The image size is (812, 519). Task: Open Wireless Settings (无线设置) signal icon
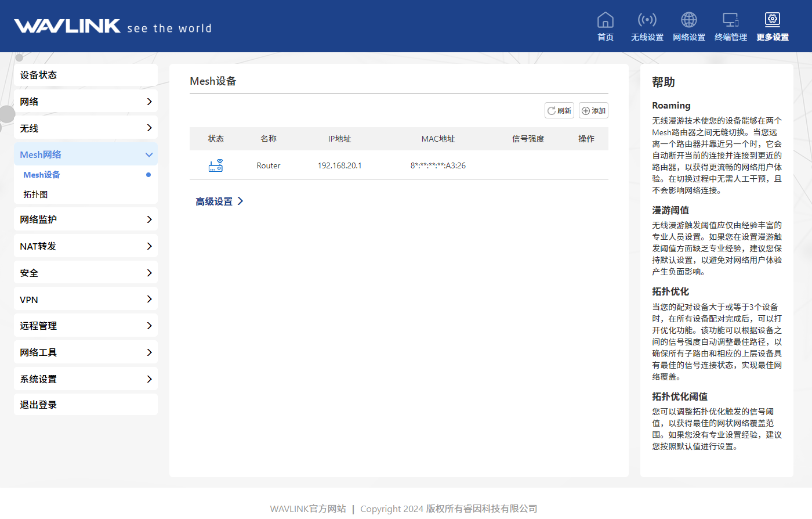pos(647,20)
